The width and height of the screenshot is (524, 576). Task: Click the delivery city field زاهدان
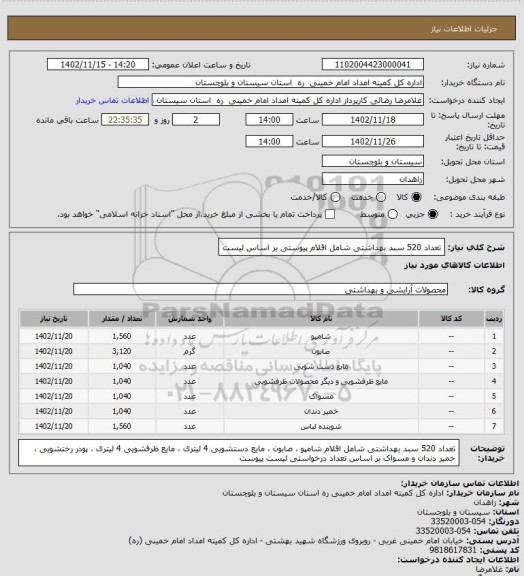click(x=373, y=179)
